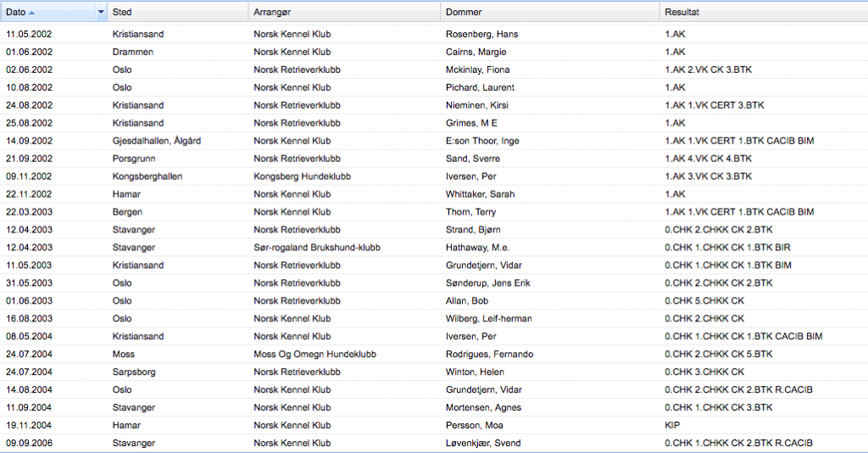Click result 0.CHK 1.CHKK CK 3.BTK

[719, 407]
